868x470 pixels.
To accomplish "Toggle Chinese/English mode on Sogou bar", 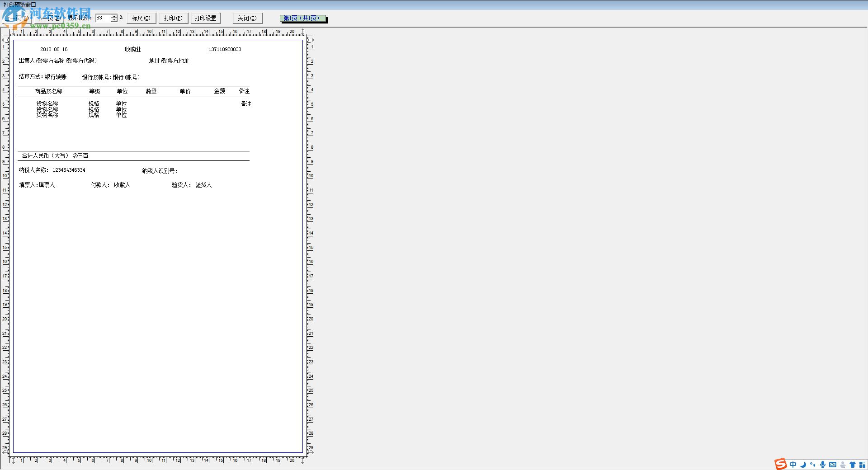I will (x=793, y=465).
